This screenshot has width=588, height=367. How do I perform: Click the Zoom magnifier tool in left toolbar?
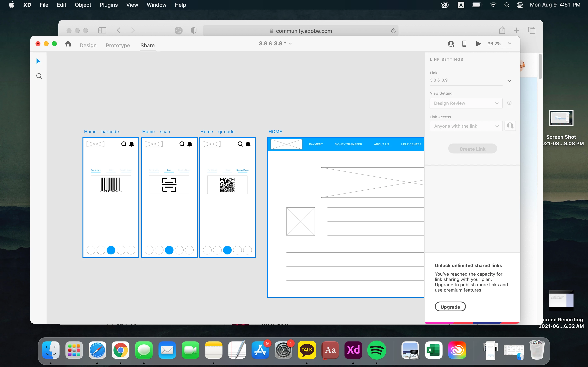39,76
